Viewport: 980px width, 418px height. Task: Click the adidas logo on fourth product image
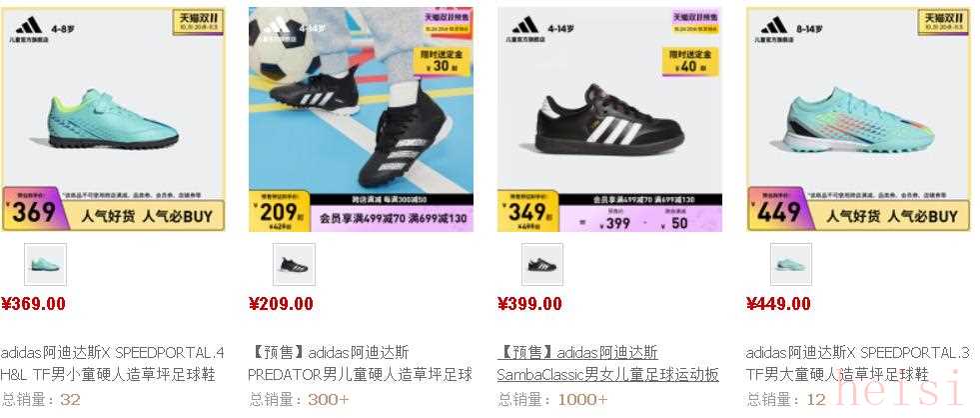pos(774,26)
